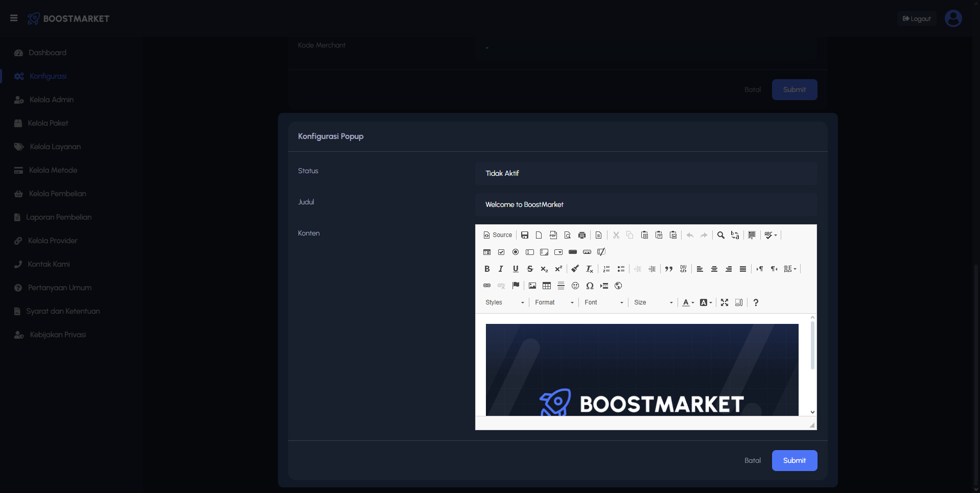The image size is (980, 493).
Task: Open the spell checker ABC dropdown
Action: tap(771, 235)
